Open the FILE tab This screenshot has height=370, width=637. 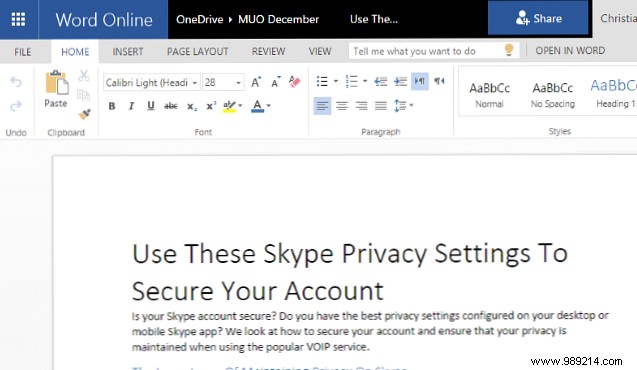click(22, 52)
